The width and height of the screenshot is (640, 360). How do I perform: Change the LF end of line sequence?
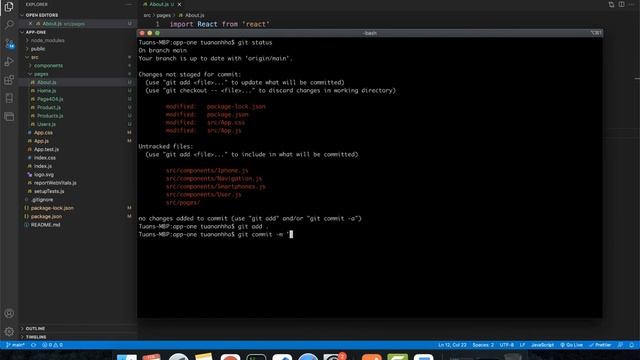[x=522, y=345]
